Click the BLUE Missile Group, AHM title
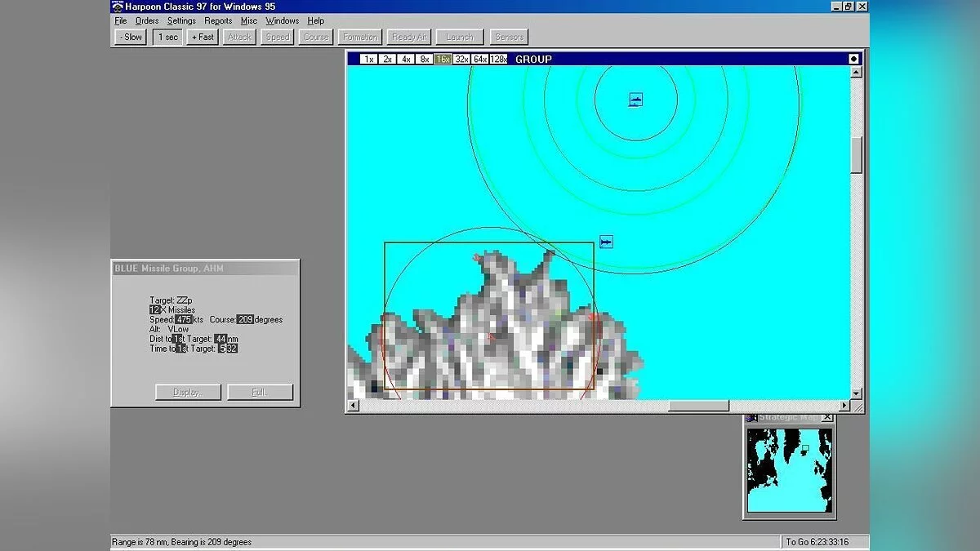Screen dimensions: 980x551 coord(169,269)
